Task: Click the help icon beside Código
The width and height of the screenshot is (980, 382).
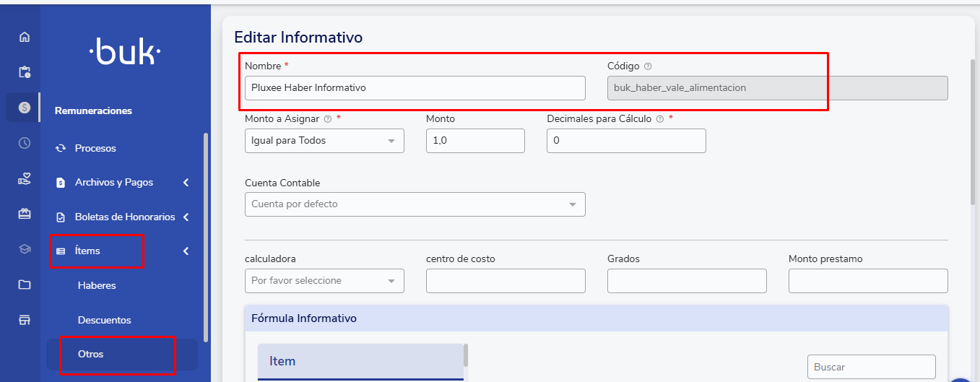Action: coord(648,66)
